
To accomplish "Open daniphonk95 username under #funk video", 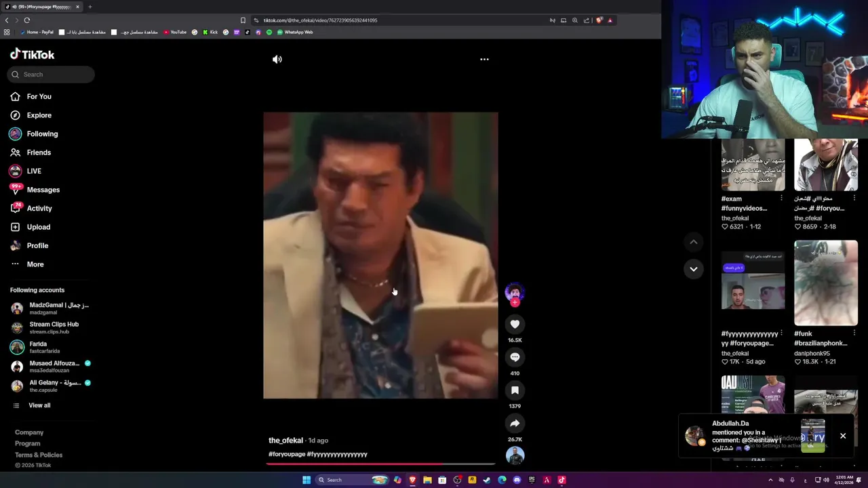I will 812,353.
